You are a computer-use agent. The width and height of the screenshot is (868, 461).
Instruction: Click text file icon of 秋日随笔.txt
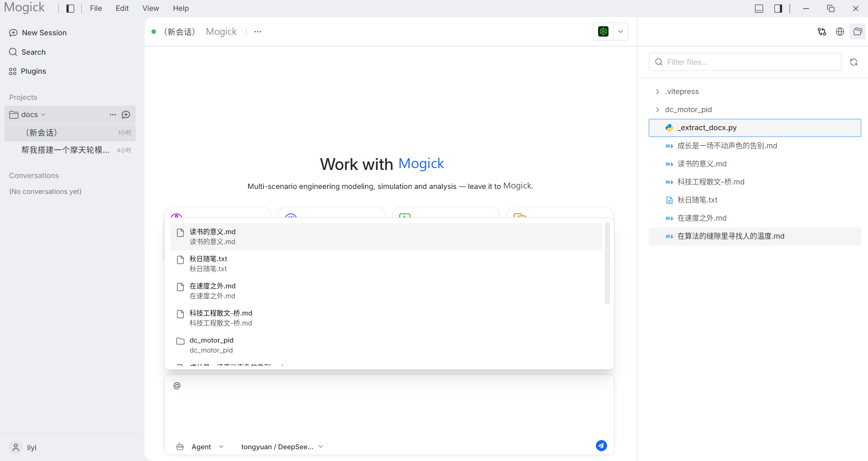pos(670,200)
